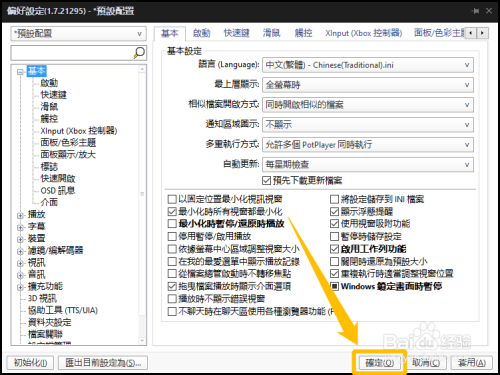Select 標誌 in the settings tree

pyautogui.click(x=49, y=167)
